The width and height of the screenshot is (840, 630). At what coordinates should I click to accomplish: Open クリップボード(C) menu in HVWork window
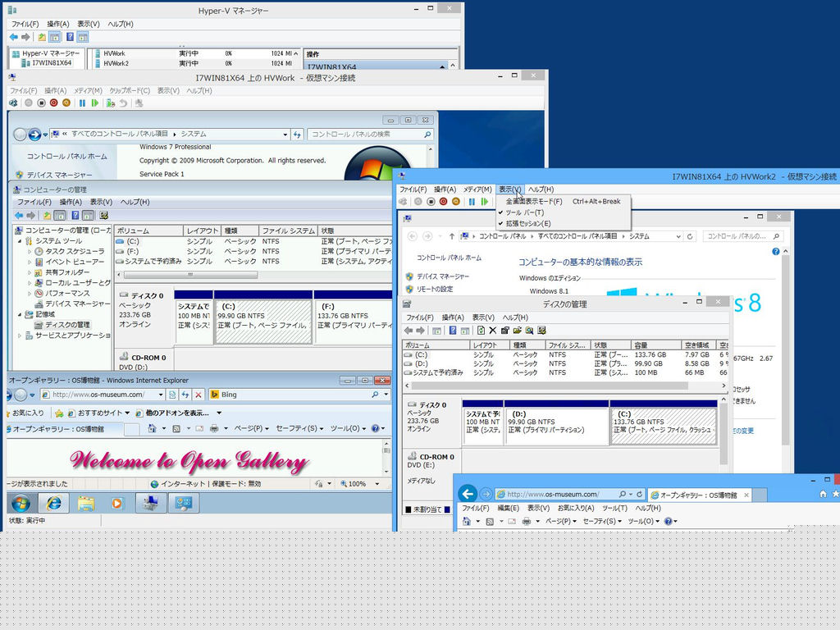coord(130,90)
